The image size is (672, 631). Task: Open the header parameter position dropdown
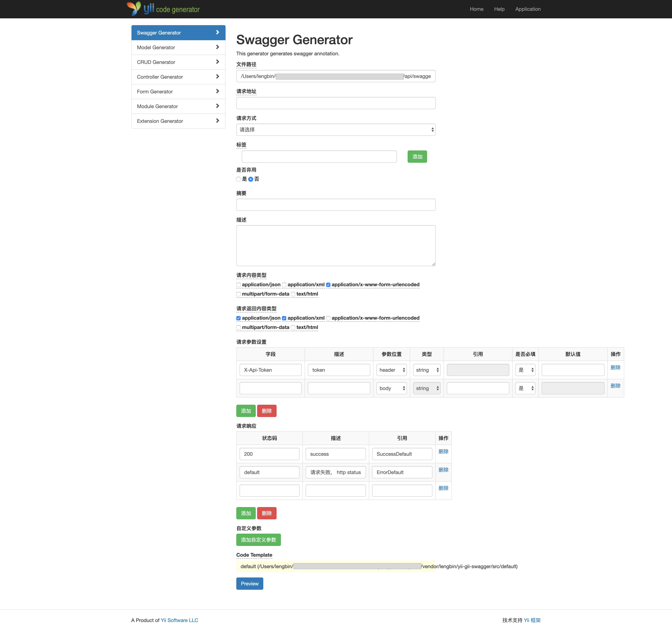pos(391,370)
